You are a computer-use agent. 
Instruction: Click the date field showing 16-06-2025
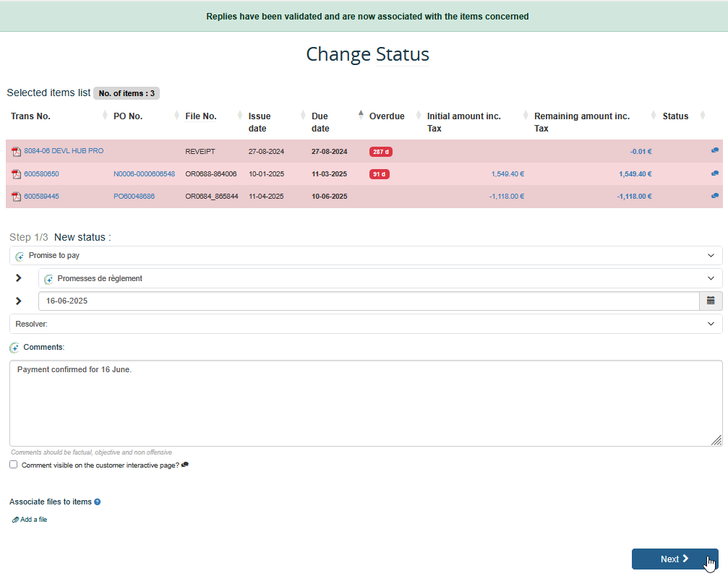click(x=369, y=301)
